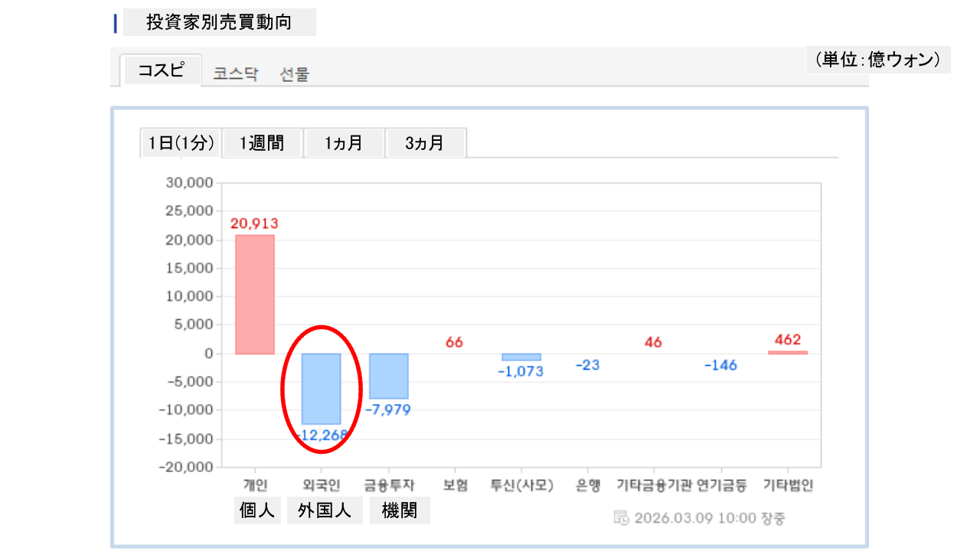Click the blue 외국인 bar inside red circle
This screenshot has height=551, width=980.
coord(321,388)
